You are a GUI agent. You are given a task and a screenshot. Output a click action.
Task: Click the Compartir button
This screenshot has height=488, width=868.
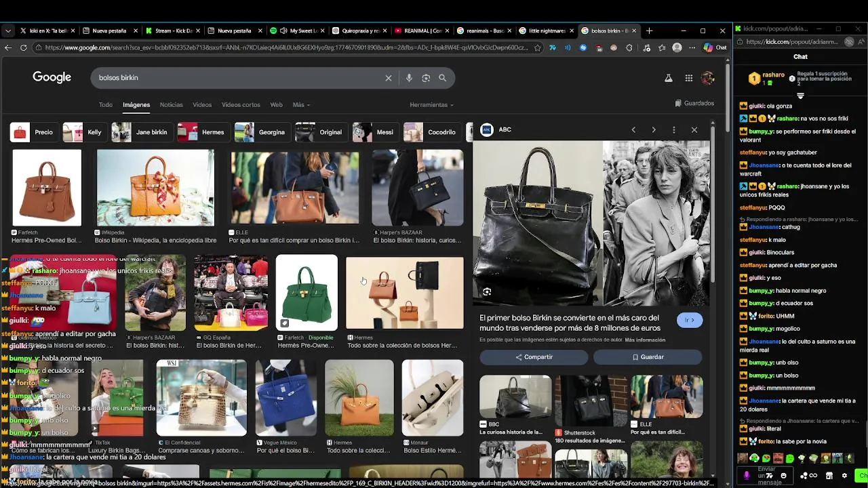point(534,357)
